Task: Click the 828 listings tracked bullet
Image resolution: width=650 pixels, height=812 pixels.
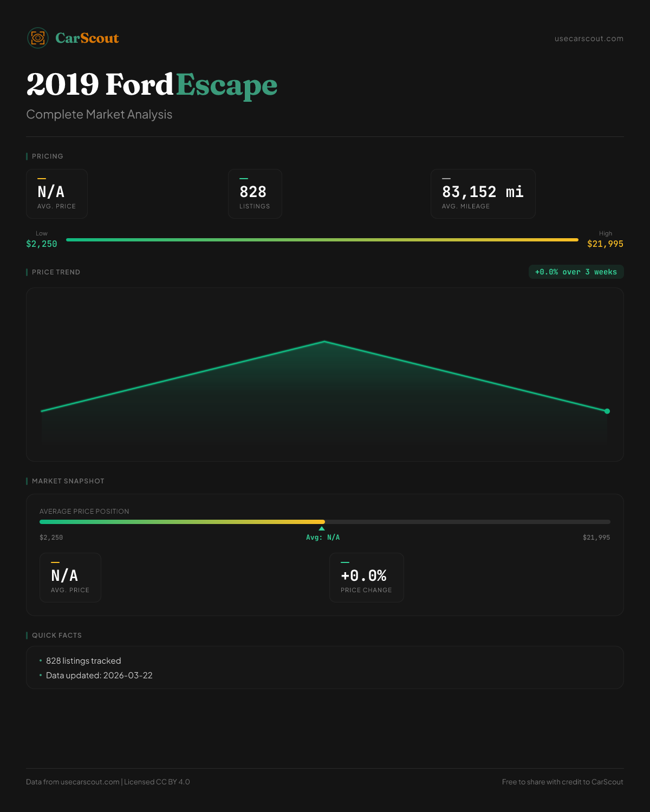Action: click(x=83, y=661)
